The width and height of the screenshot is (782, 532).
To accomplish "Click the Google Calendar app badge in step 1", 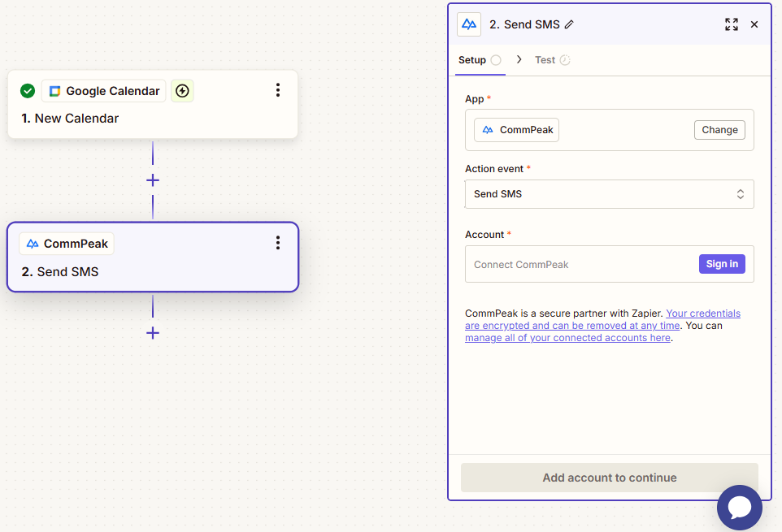I will [104, 91].
